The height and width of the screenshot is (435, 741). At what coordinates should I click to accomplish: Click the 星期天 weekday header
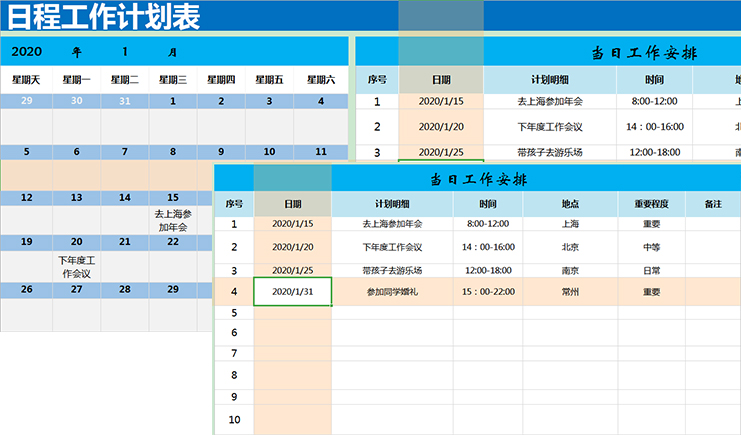tap(26, 80)
